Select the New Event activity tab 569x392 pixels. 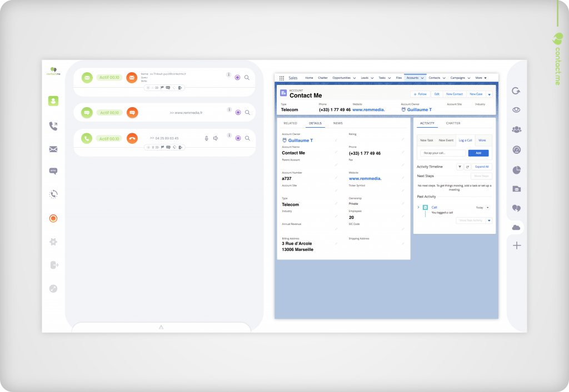point(446,140)
